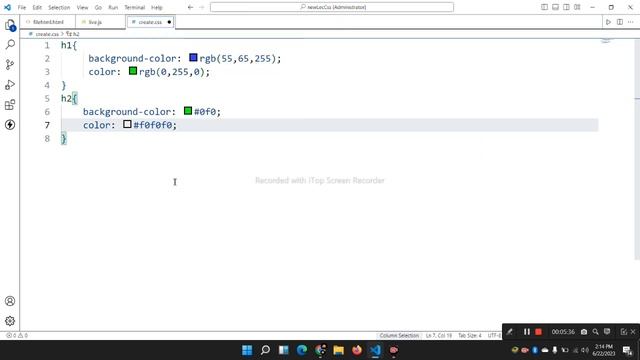The width and height of the screenshot is (640, 360).
Task: Click the VS Code logo in title bar
Action: click(7, 7)
